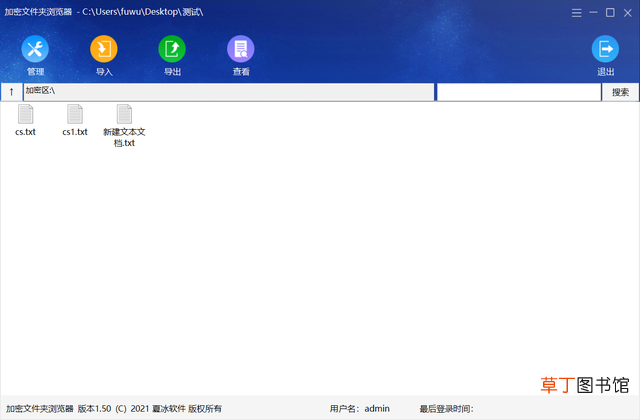Close the encrypted folder browser window
Screen dimensions: 640x420
(628, 13)
